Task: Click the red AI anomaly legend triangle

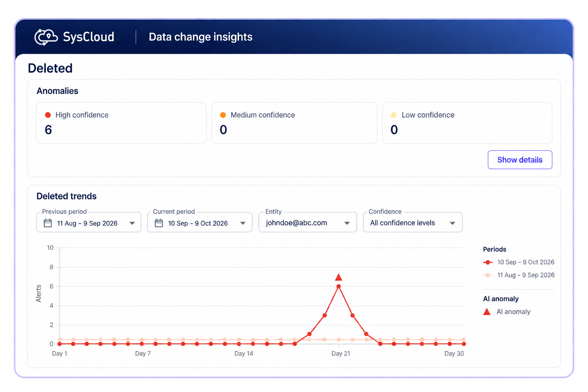Action: [x=487, y=312]
